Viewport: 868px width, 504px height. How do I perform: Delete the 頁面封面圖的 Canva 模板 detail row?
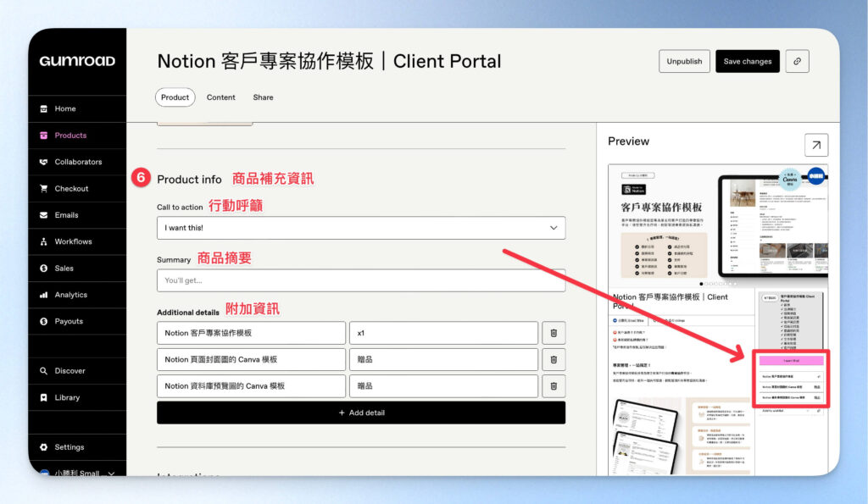tap(554, 360)
